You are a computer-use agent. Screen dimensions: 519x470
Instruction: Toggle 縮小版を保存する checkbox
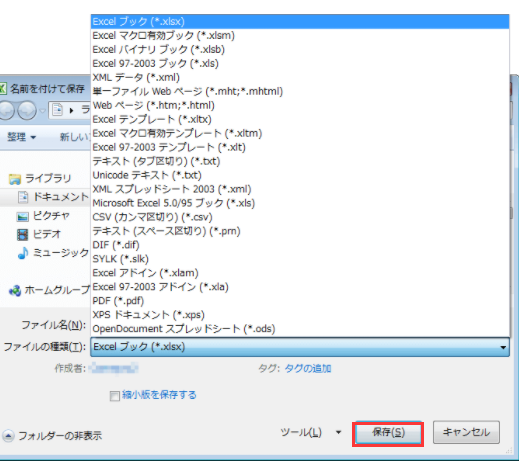[115, 396]
